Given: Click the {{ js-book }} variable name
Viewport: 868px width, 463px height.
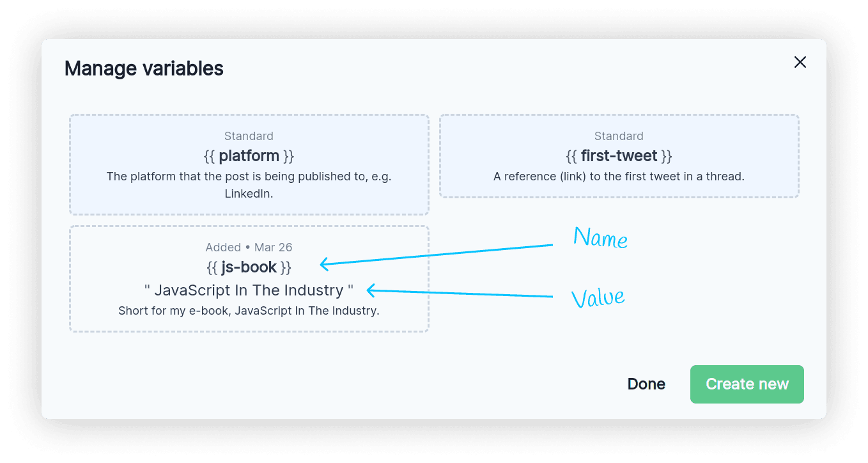Looking at the screenshot, I should [249, 267].
